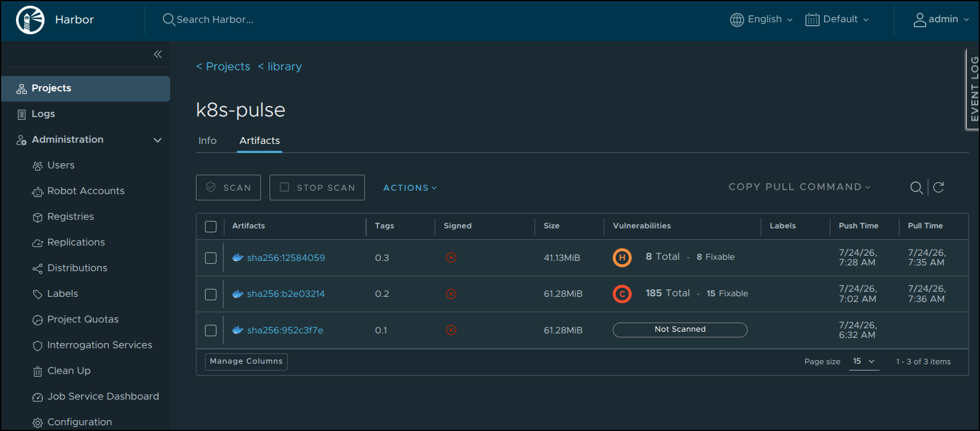Open the ACTIONS dropdown

tap(410, 188)
